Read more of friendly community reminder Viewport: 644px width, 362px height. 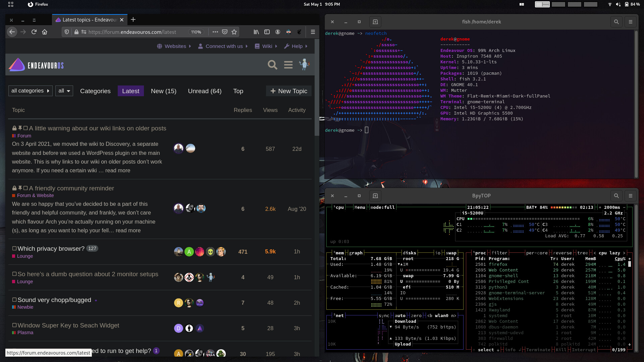coord(128,230)
